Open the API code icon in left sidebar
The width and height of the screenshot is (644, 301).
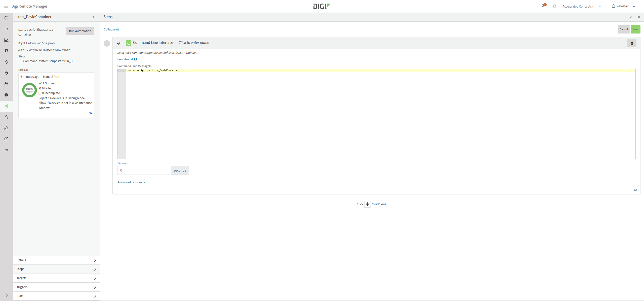coord(6,150)
